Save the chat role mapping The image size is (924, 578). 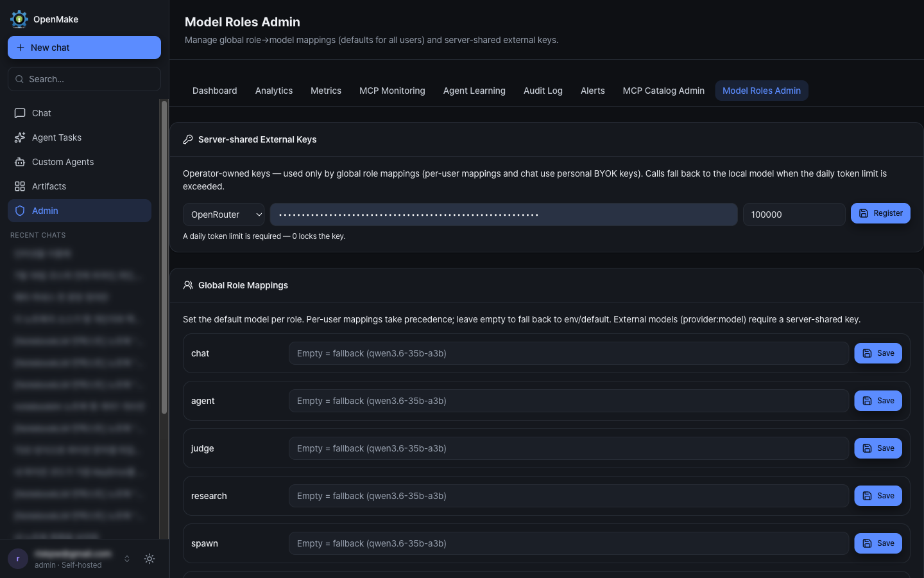[x=878, y=353]
